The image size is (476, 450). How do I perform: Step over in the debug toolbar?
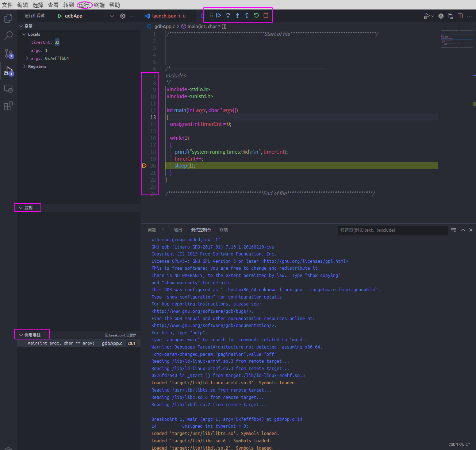(228, 15)
